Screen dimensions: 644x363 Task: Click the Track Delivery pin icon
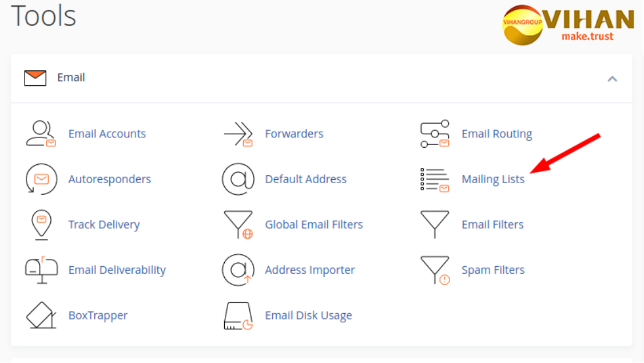click(41, 224)
